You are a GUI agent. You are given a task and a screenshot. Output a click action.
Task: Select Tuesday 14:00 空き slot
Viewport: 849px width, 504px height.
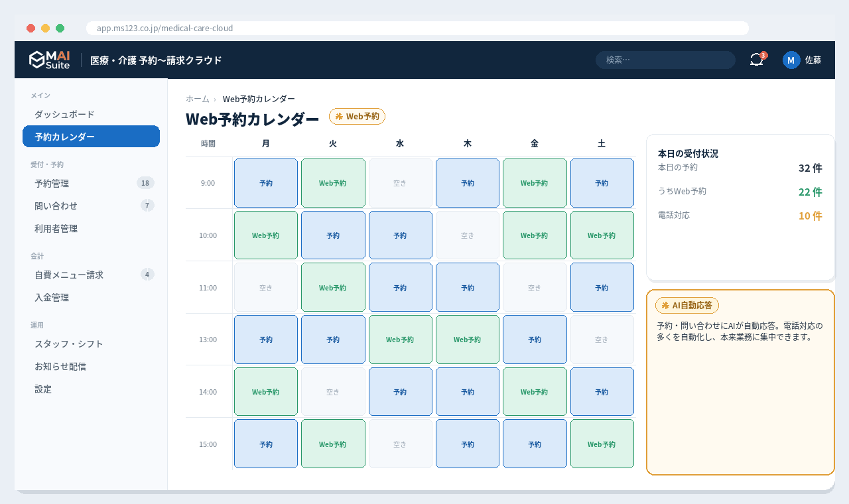[x=333, y=392]
